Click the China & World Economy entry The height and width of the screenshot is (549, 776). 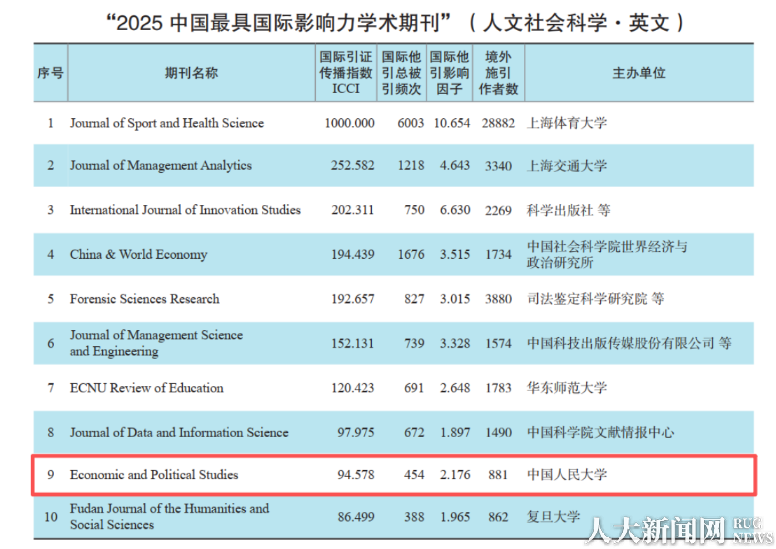(138, 254)
